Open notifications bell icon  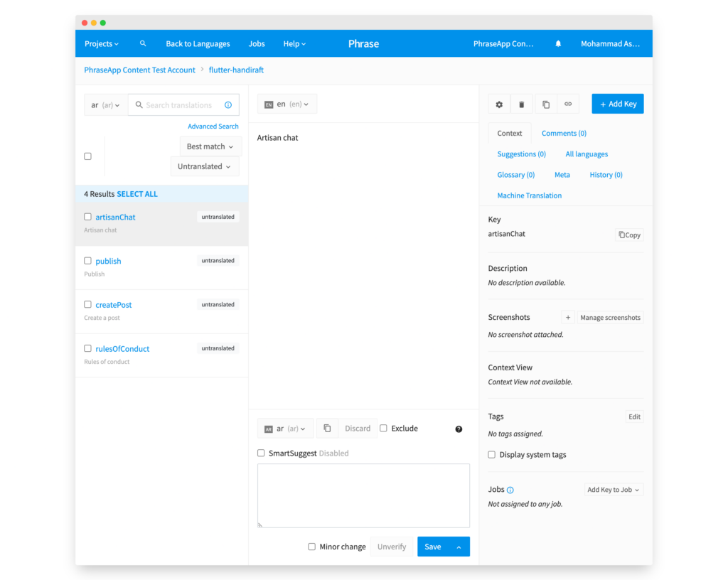(558, 43)
